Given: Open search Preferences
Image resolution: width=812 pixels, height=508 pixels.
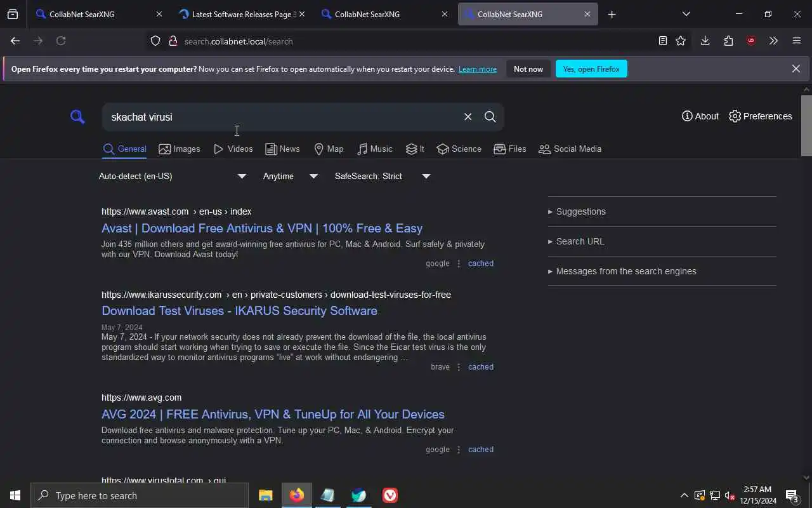Looking at the screenshot, I should [x=761, y=116].
